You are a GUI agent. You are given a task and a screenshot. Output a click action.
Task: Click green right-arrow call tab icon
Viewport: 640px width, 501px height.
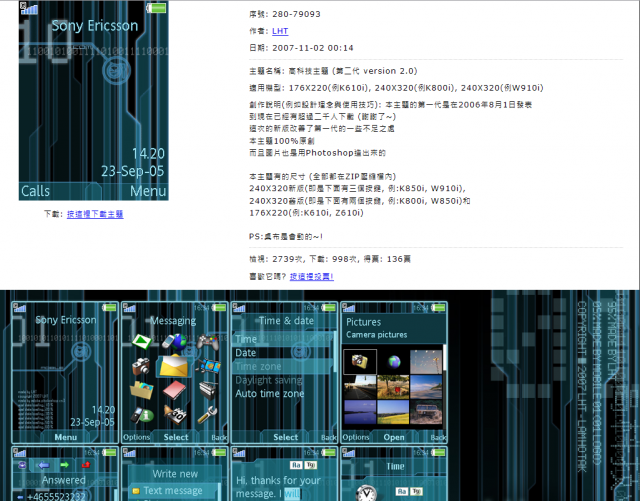coord(64,465)
